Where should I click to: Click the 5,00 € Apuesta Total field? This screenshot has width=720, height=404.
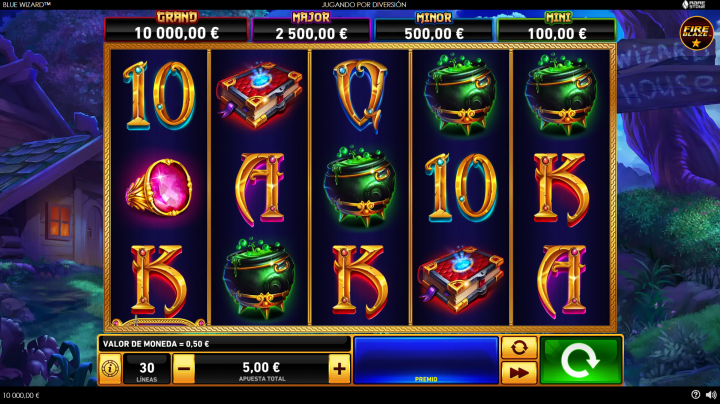click(262, 369)
